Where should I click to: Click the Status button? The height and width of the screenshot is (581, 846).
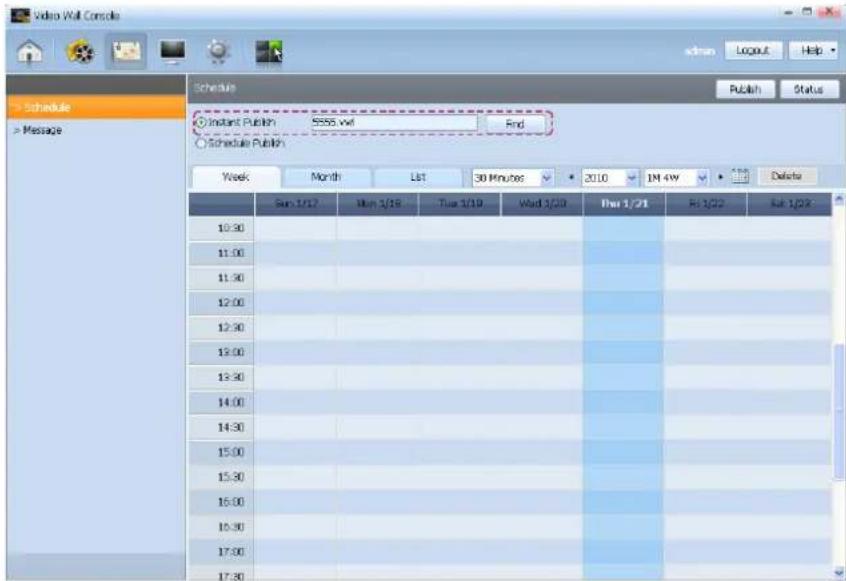pyautogui.click(x=809, y=90)
